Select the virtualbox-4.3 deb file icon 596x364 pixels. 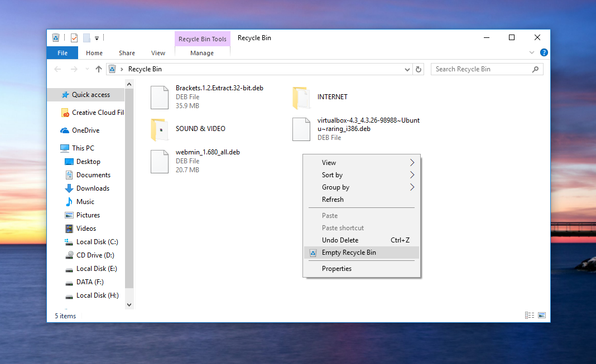point(301,129)
